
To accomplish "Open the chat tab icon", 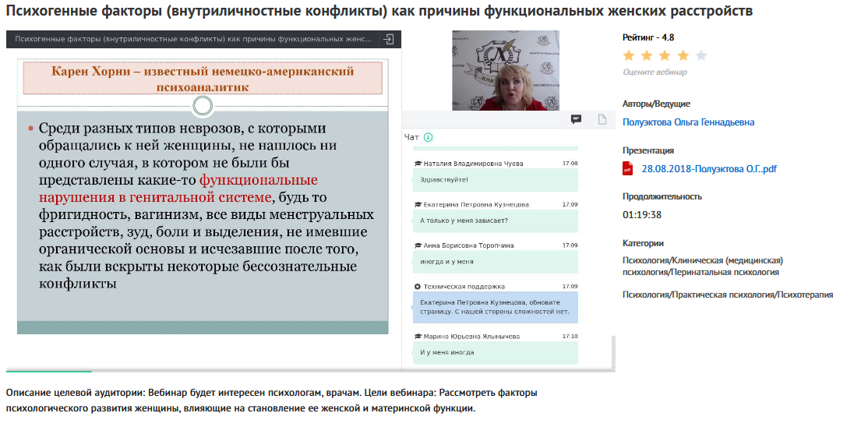I will [576, 119].
